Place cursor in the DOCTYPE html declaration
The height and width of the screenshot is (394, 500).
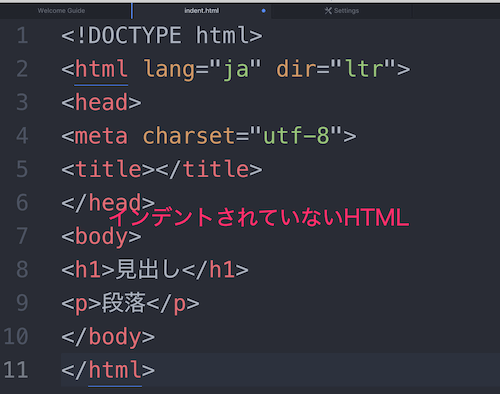[x=162, y=35]
